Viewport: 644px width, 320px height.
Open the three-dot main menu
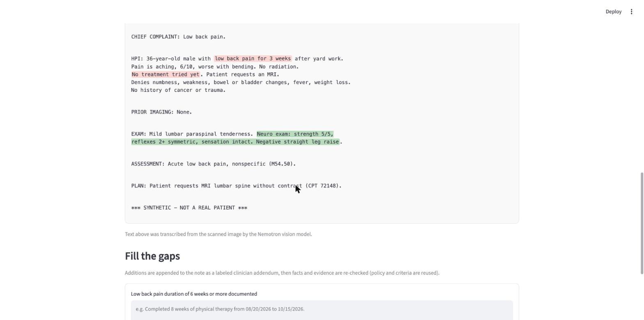coord(631,12)
